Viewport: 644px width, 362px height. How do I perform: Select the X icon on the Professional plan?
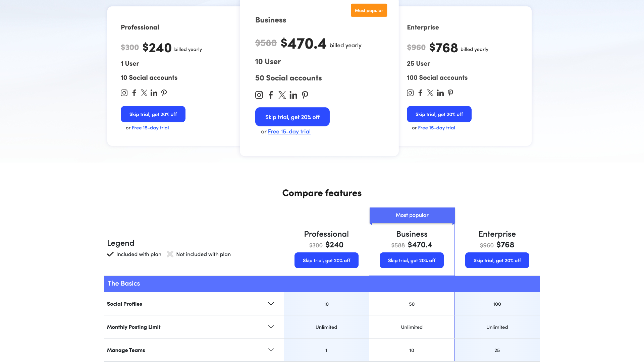tap(144, 93)
